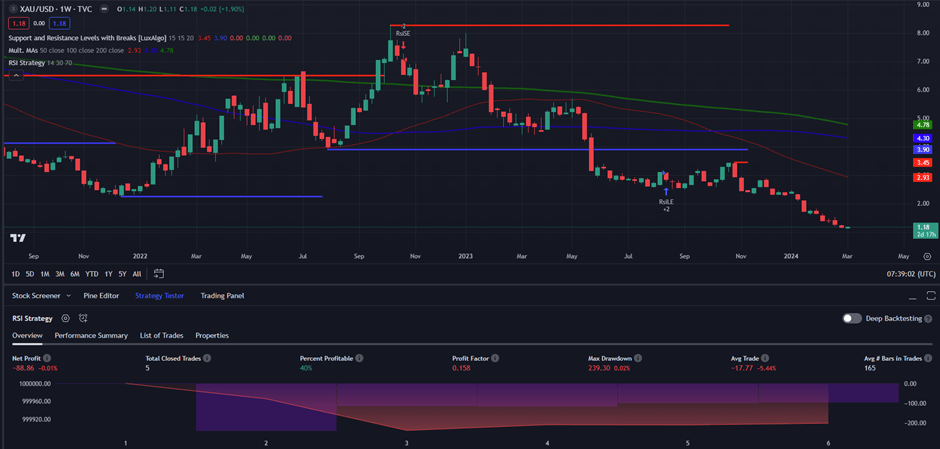Click the red 1.18 sell price box
The width and height of the screenshot is (940, 449).
click(17, 23)
